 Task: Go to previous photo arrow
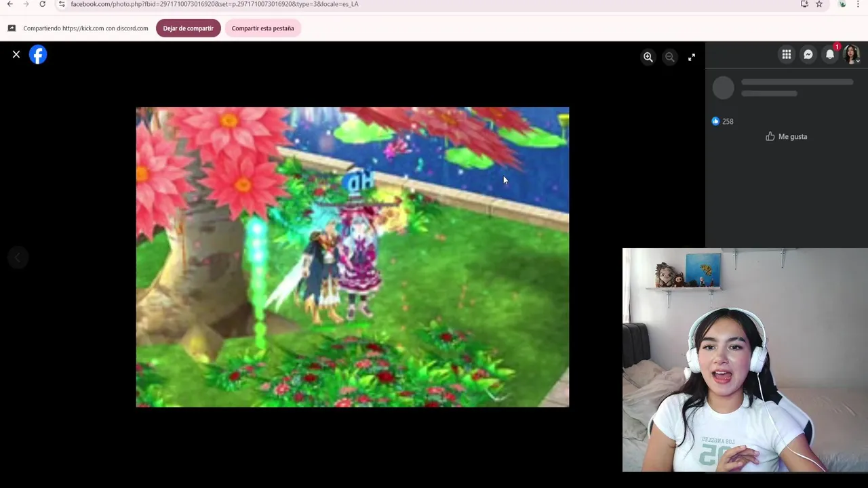point(18,258)
